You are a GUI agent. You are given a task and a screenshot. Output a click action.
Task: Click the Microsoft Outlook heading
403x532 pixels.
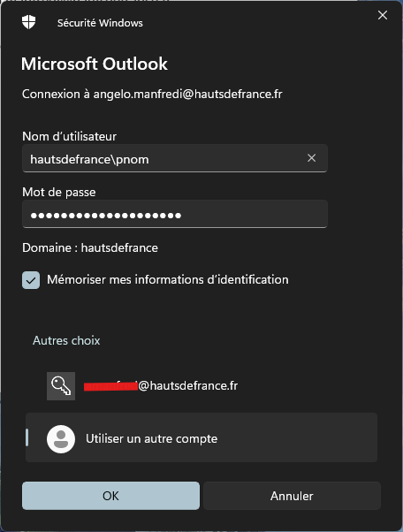[x=95, y=64]
